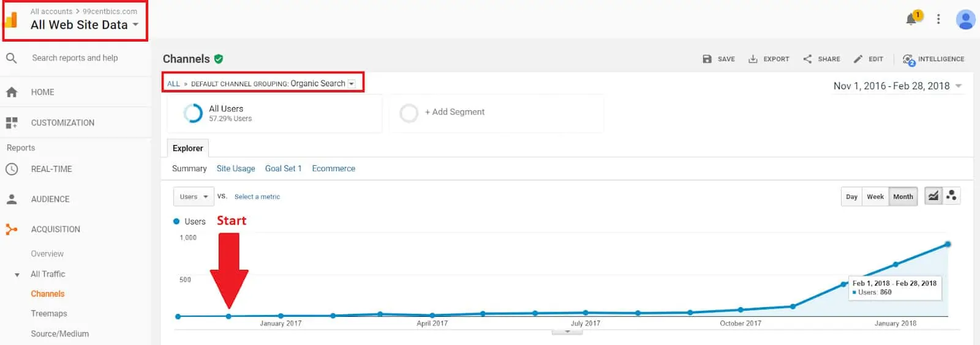
Task: Click the user account avatar
Action: [x=965, y=20]
